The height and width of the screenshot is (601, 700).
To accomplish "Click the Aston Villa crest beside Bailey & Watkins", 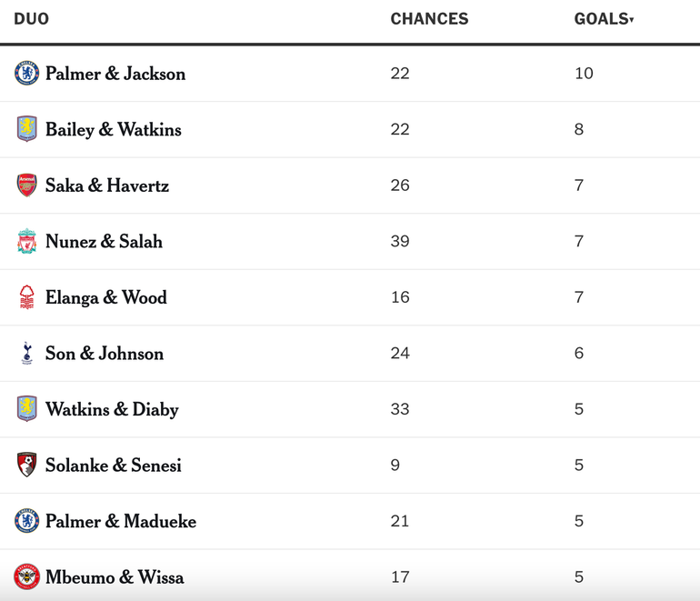I will pos(26,129).
